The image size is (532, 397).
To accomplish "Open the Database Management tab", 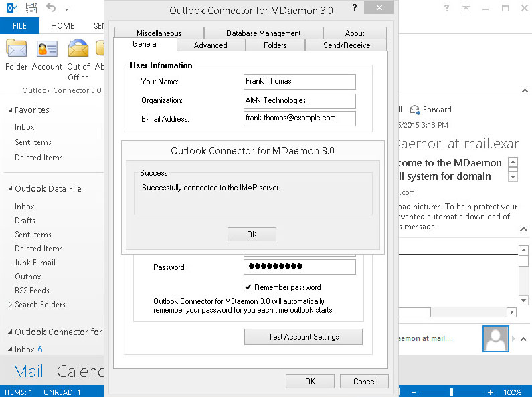I will pos(263,33).
